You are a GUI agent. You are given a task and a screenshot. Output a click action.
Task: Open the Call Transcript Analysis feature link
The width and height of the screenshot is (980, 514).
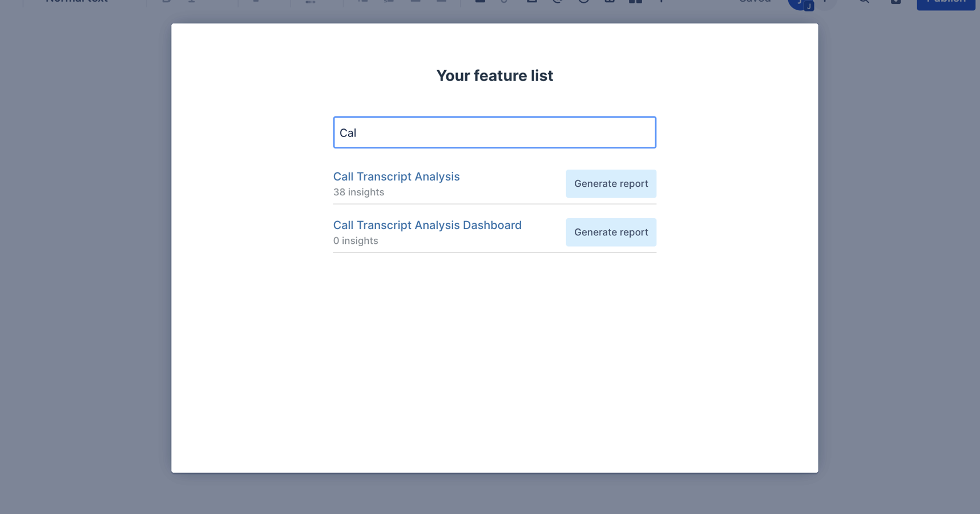click(396, 176)
